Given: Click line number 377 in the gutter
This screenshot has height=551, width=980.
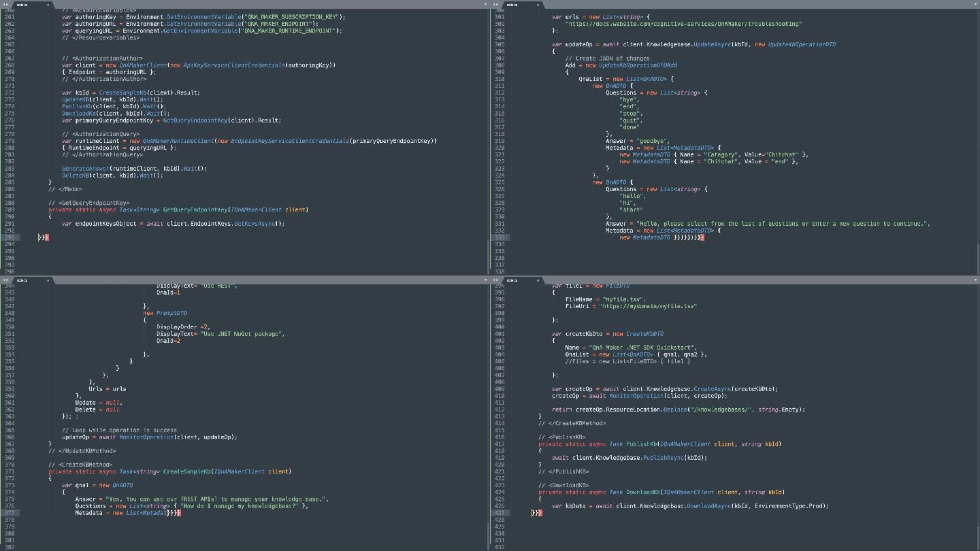Looking at the screenshot, I should click(x=10, y=512).
